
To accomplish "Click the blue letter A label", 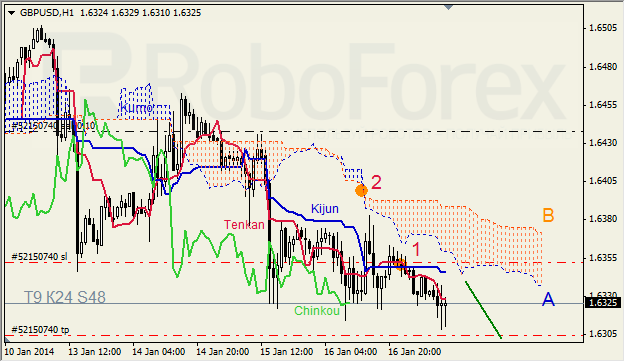I will click(548, 299).
